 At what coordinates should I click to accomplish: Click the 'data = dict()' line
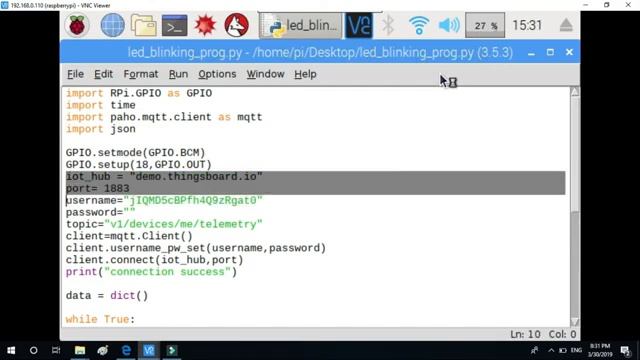(x=107, y=296)
